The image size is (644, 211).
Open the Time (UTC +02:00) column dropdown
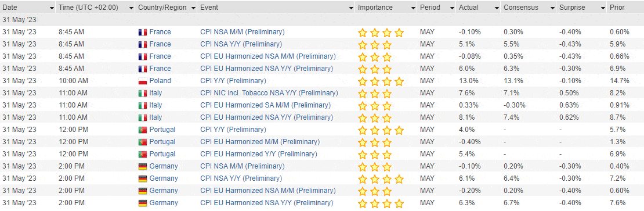coord(132,8)
